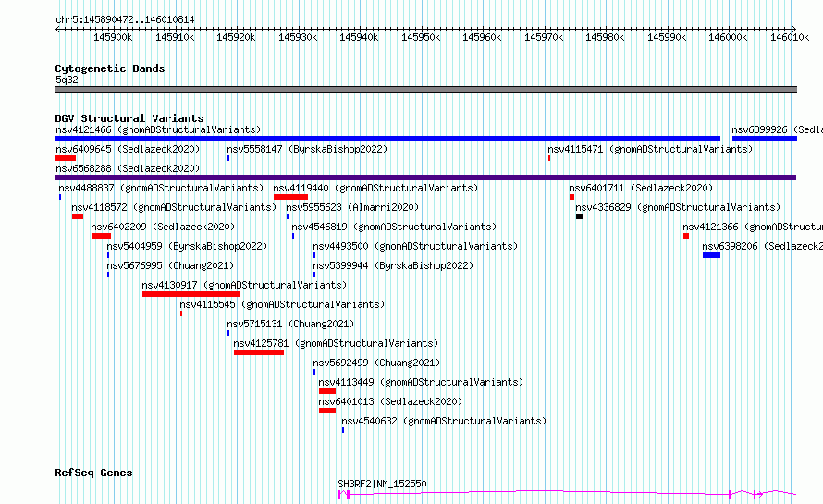Open the nsv4113449 variant label
The width and height of the screenshot is (823, 504).
click(x=421, y=382)
